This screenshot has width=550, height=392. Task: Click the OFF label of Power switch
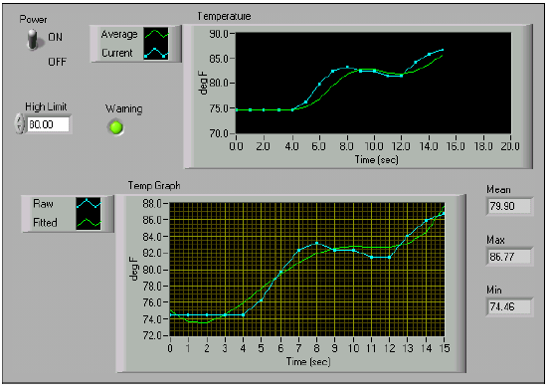(x=57, y=62)
